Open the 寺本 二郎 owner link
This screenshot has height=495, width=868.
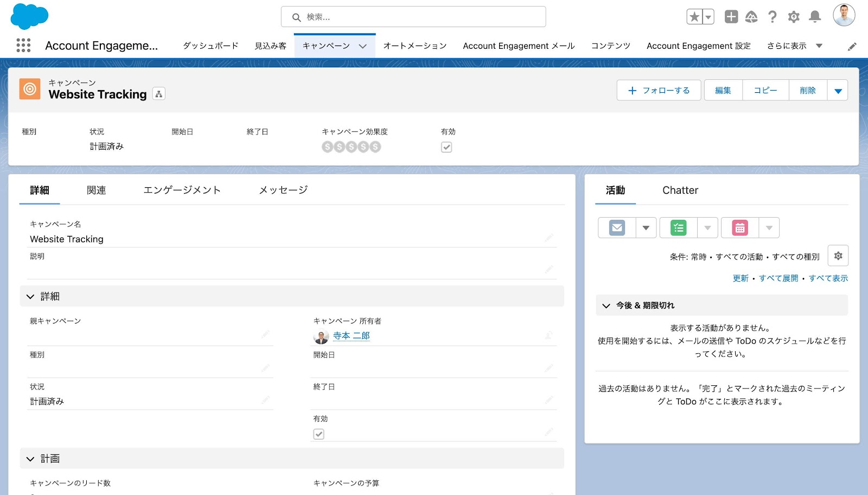pos(352,336)
